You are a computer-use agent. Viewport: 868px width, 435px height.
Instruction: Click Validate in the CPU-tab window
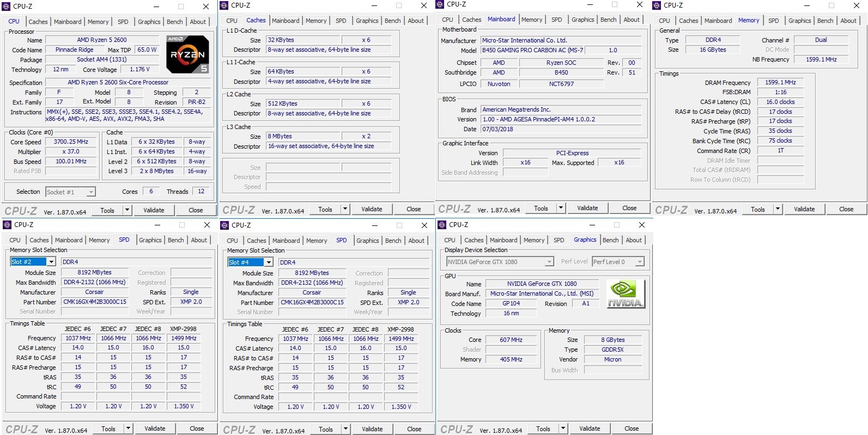coord(154,210)
